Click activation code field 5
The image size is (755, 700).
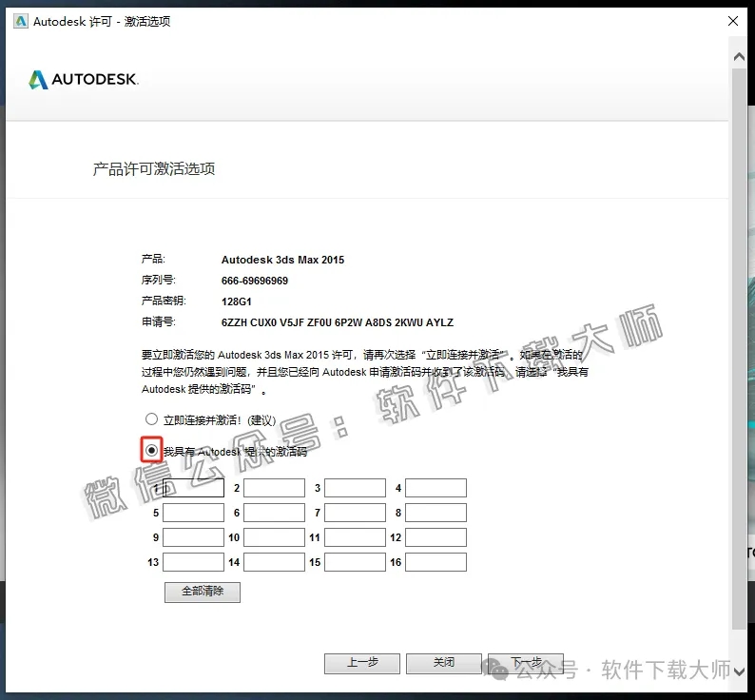coord(194,513)
